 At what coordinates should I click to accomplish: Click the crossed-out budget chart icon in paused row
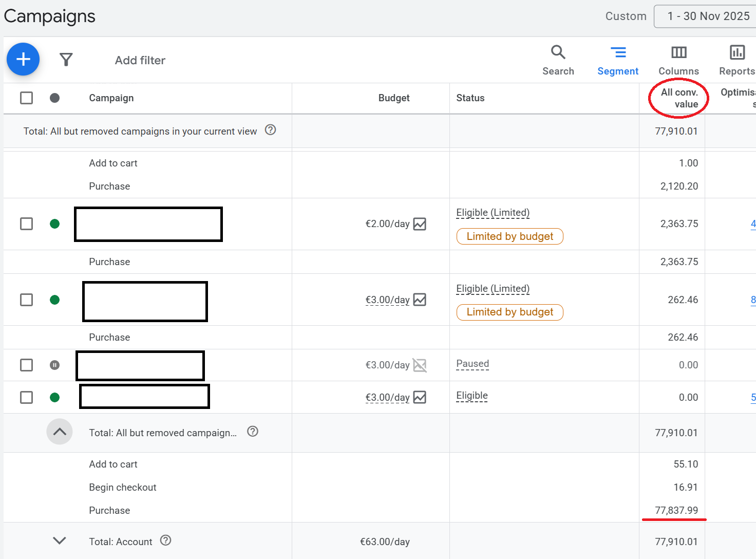tap(420, 365)
